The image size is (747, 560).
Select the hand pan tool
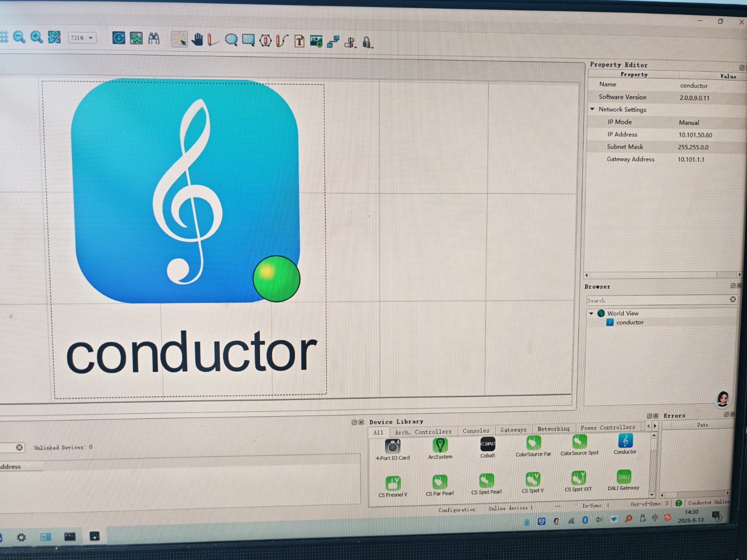(197, 39)
